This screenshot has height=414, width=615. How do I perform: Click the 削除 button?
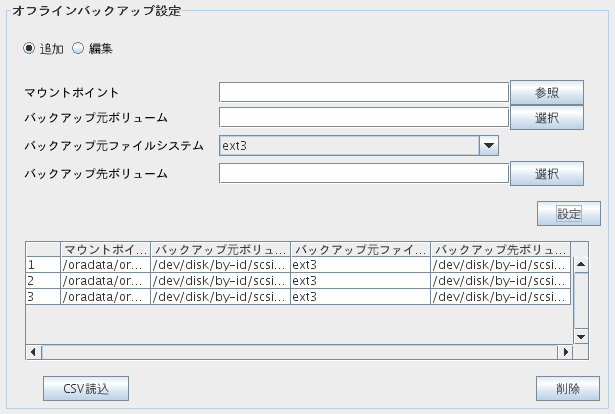[x=568, y=389]
